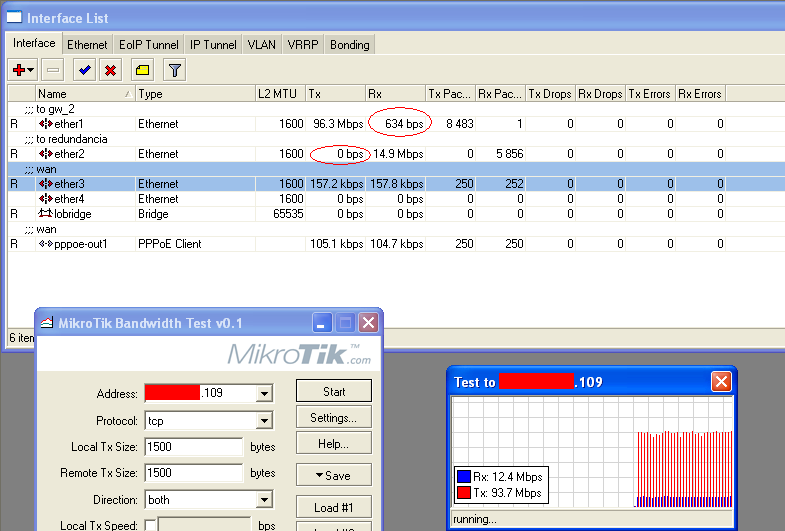The height and width of the screenshot is (531, 785).
Task: Click the bandwidth graph in Test window
Action: [x=592, y=452]
